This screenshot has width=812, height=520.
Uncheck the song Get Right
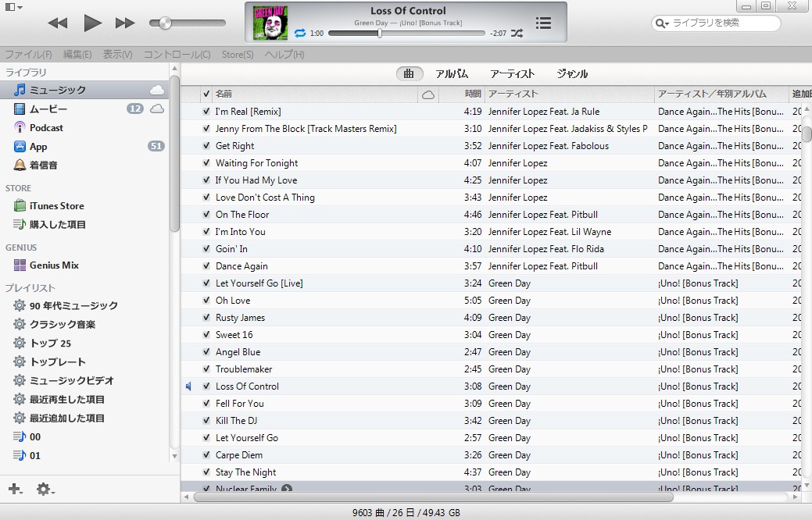206,145
